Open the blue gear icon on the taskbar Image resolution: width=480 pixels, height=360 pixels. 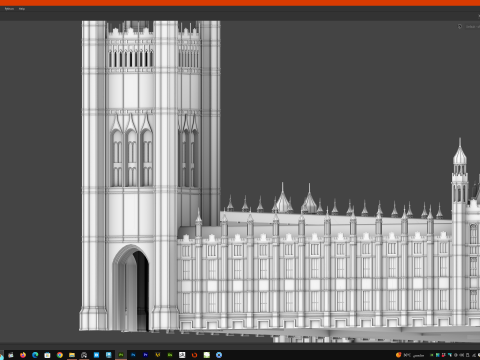pyautogui.click(x=219, y=355)
